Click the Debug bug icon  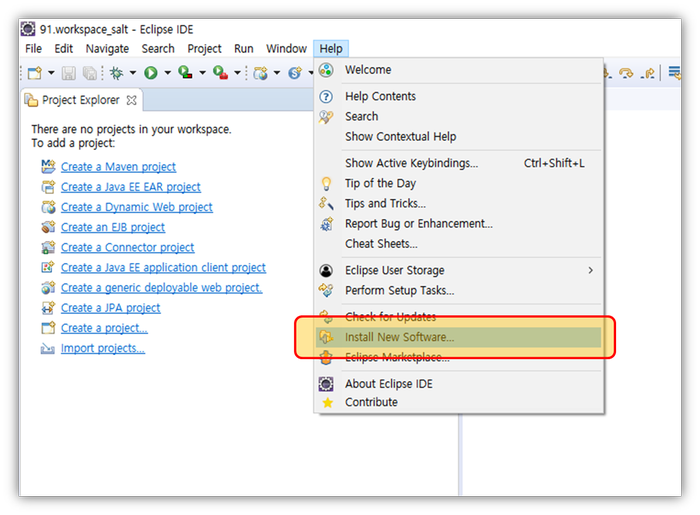pyautogui.click(x=117, y=73)
